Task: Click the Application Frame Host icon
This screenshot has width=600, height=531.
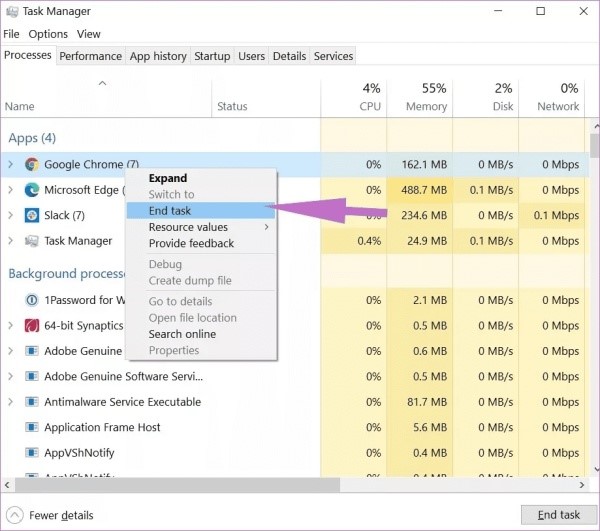Action: [x=32, y=427]
